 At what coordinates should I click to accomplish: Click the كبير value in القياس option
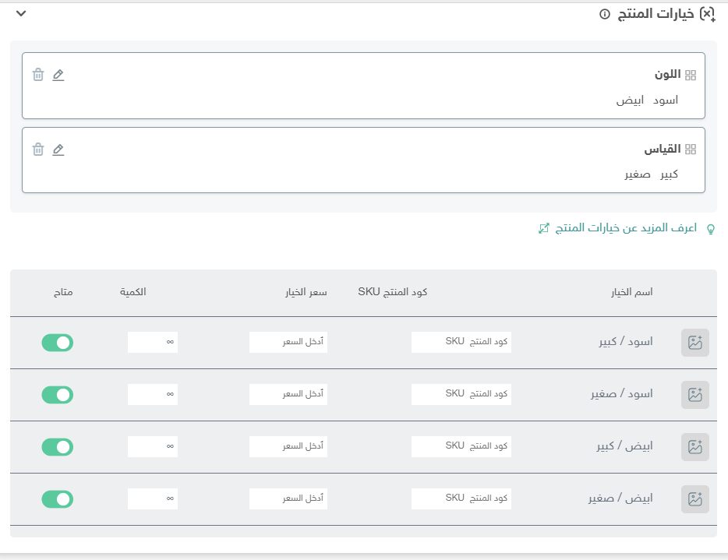point(669,174)
